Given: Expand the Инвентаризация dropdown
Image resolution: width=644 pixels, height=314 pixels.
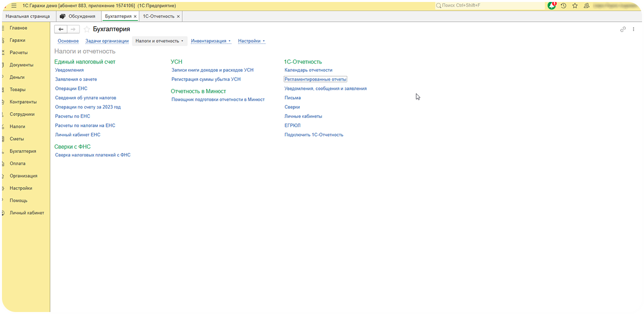Looking at the screenshot, I should (x=211, y=41).
